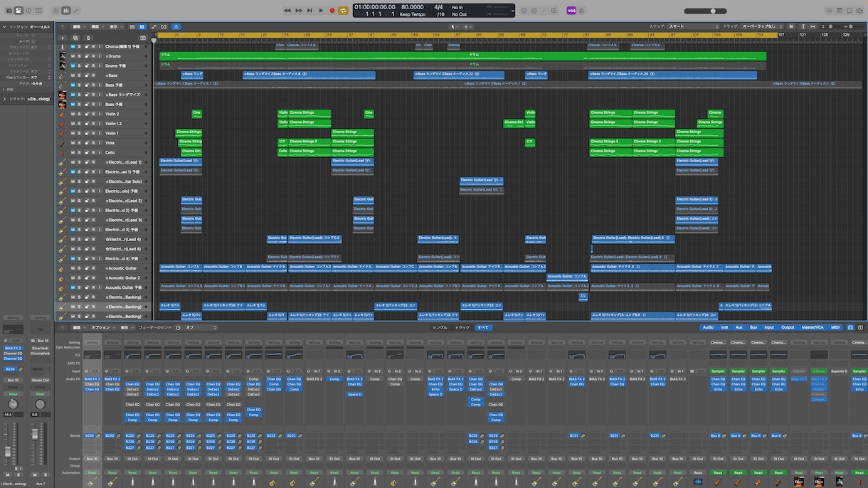
Task: Expand the トラック disclosure triangle in the inspector
Action: pos(4,99)
